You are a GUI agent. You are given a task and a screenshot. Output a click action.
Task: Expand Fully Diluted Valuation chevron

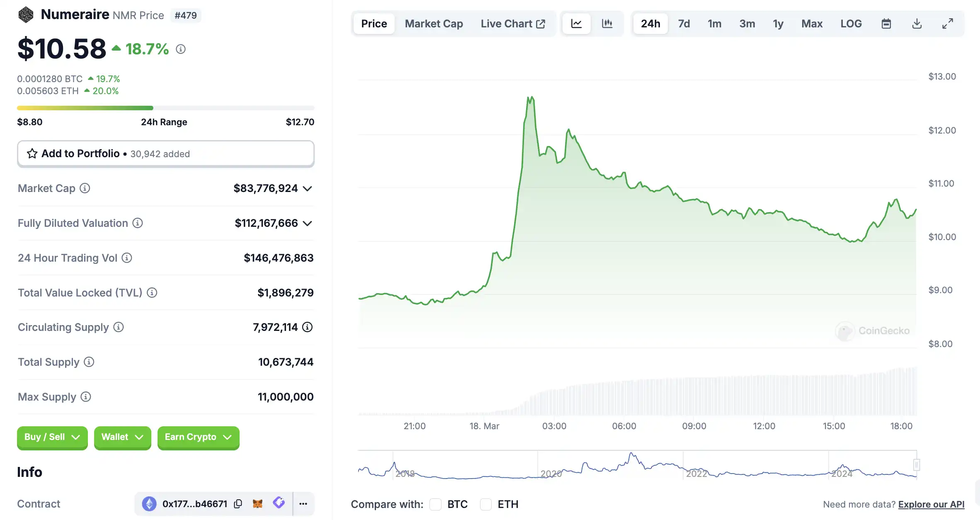coord(307,224)
